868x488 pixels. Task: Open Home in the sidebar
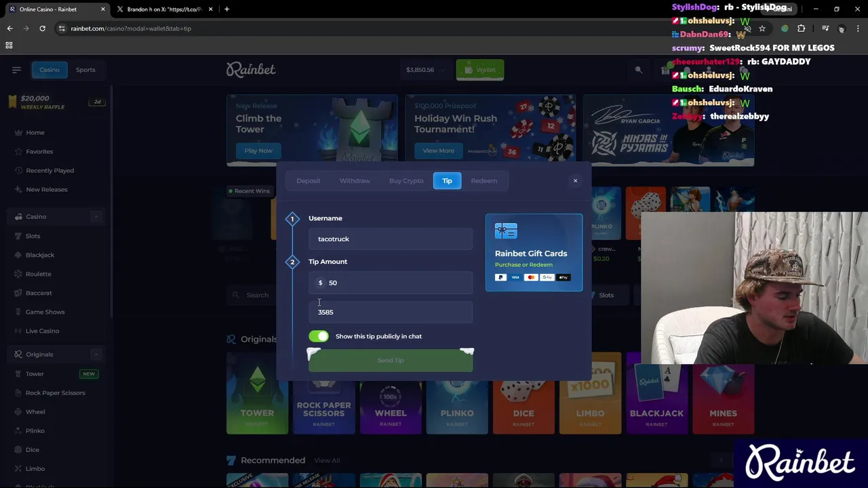click(x=35, y=133)
